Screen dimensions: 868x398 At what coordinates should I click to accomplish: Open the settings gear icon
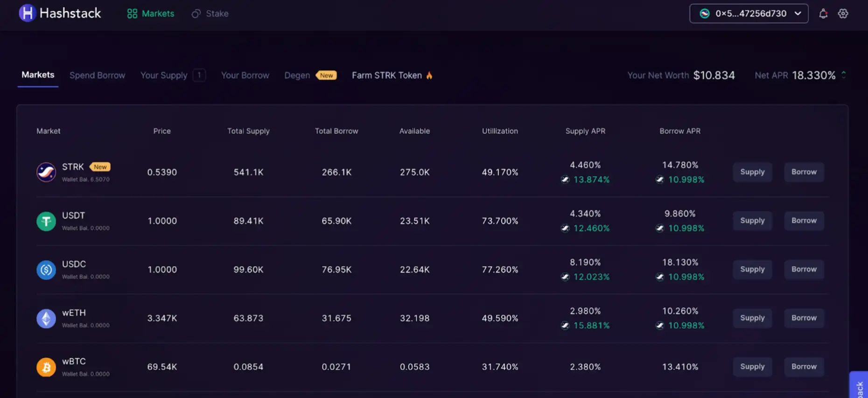click(843, 14)
